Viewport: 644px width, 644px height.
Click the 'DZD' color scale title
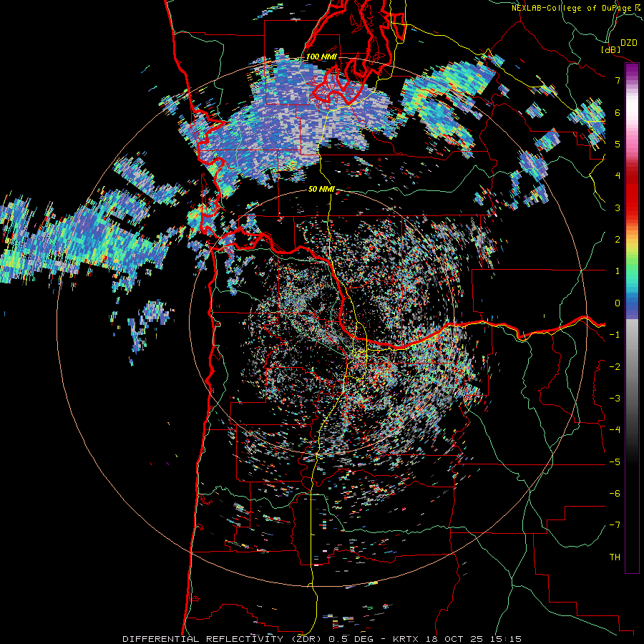pyautogui.click(x=628, y=43)
